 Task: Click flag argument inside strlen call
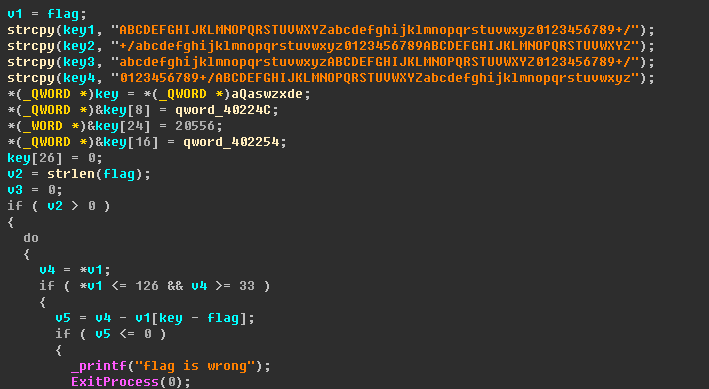pos(119,174)
